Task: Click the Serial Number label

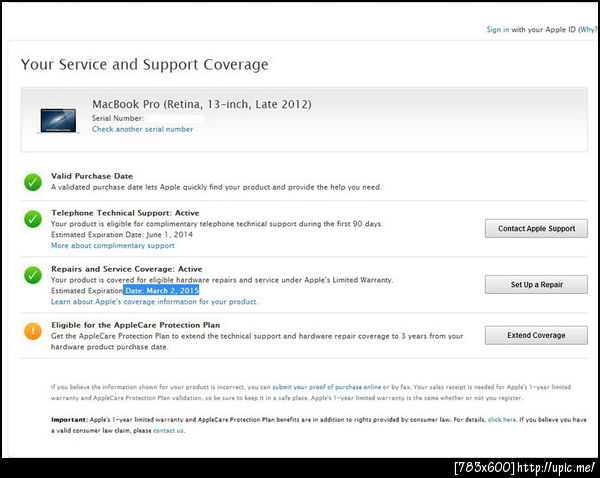Action: tap(118, 119)
